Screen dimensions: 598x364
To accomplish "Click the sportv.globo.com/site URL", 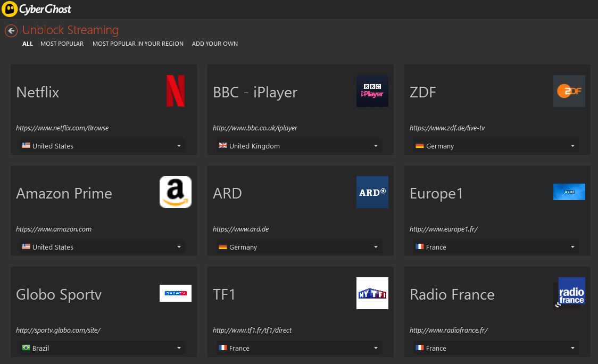I will click(59, 330).
